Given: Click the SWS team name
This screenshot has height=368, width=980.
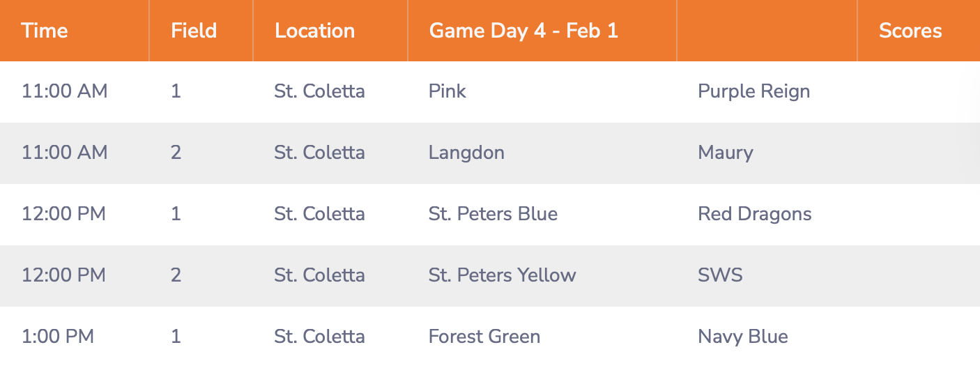Looking at the screenshot, I should (x=720, y=275).
